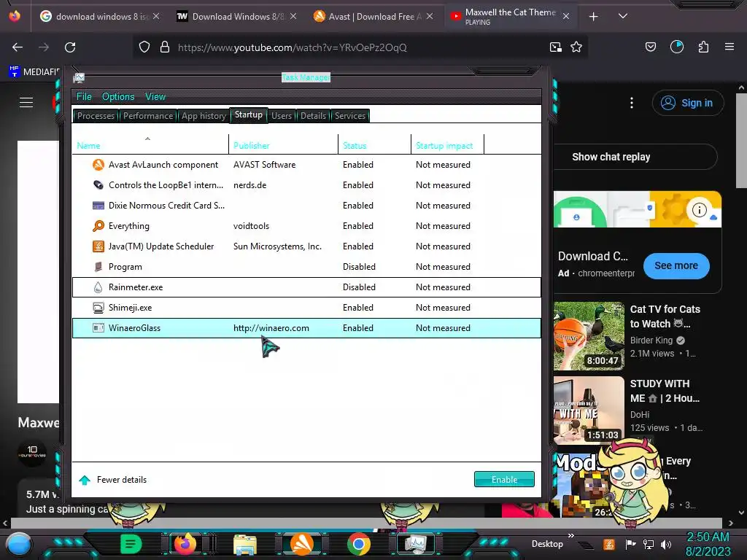The width and height of the screenshot is (747, 560).
Task: Click the Enable button
Action: pyautogui.click(x=505, y=480)
